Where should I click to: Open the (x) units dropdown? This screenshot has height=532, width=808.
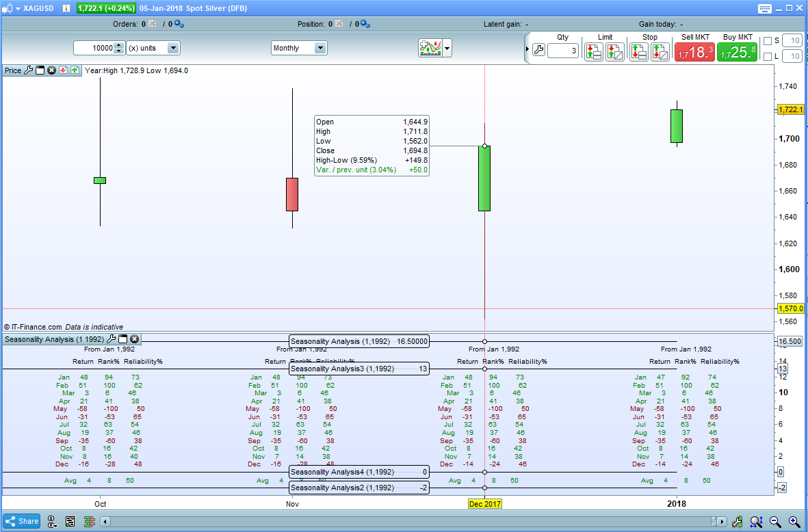pyautogui.click(x=173, y=48)
